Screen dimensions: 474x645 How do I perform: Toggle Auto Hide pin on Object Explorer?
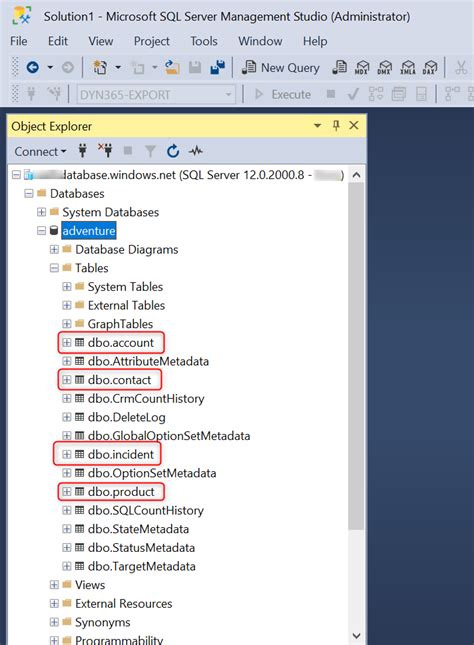pyautogui.click(x=336, y=125)
